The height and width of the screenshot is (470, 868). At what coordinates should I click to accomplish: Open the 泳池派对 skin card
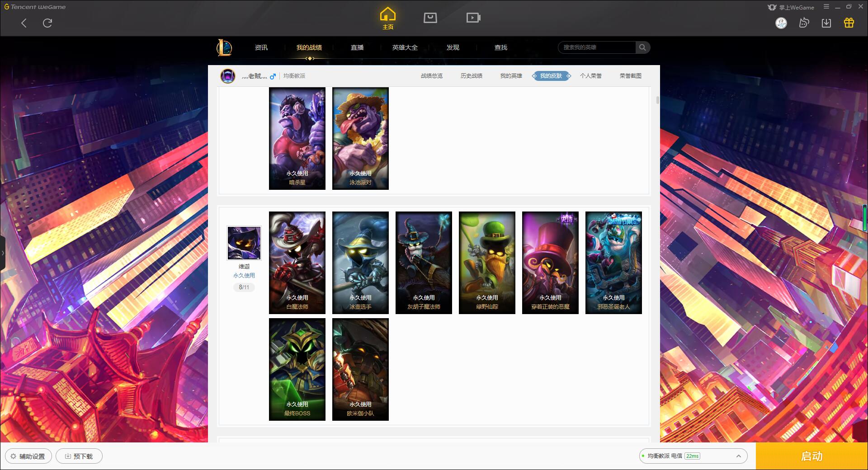coord(360,138)
